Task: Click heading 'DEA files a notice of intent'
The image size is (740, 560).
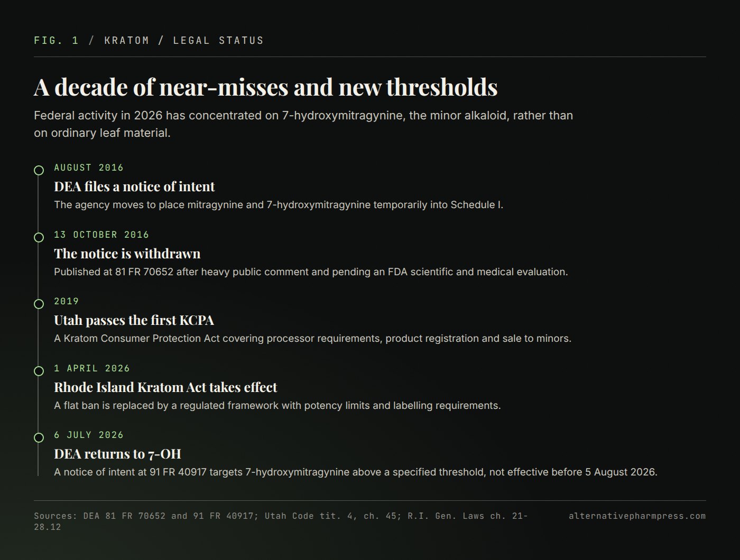Action: (x=134, y=186)
